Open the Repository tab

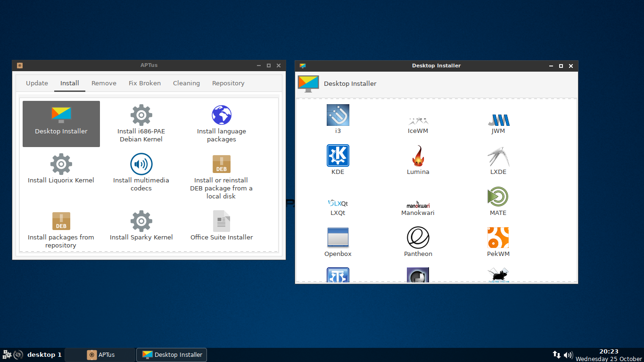pos(228,83)
